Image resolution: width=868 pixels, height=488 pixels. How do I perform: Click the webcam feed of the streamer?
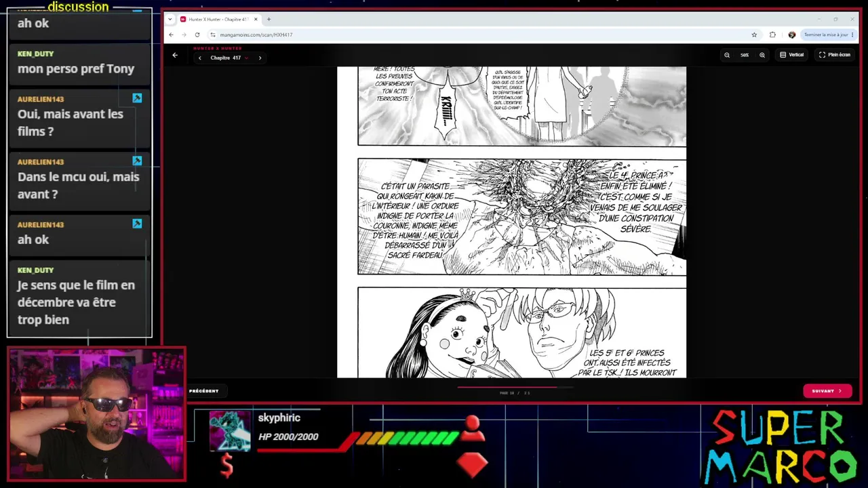point(96,415)
